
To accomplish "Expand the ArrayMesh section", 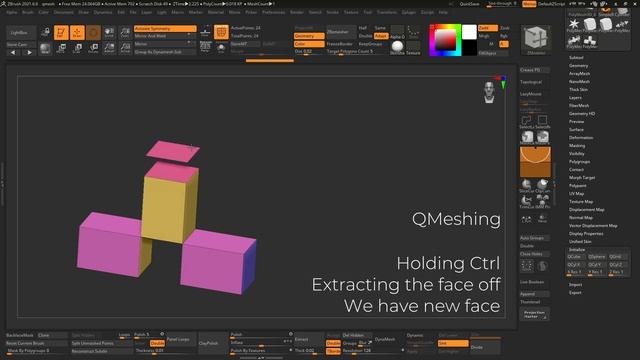I will tap(579, 74).
